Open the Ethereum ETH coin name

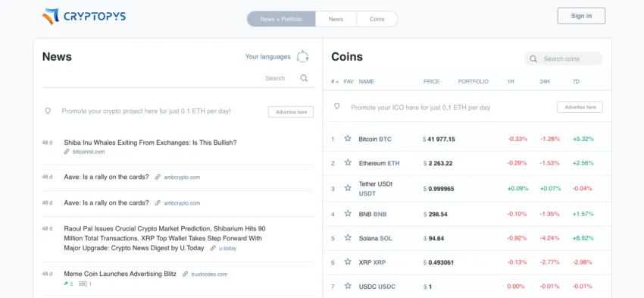379,163
